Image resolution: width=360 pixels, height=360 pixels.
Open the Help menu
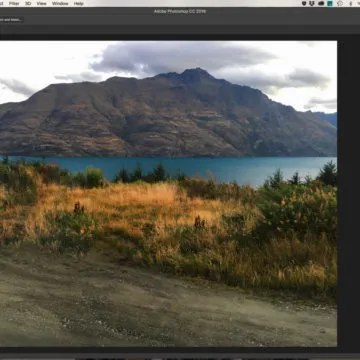pos(79,3)
